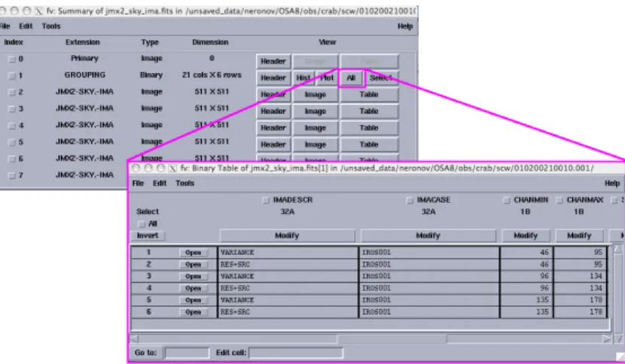Open row 1 VARIANCE entry

tap(194, 253)
